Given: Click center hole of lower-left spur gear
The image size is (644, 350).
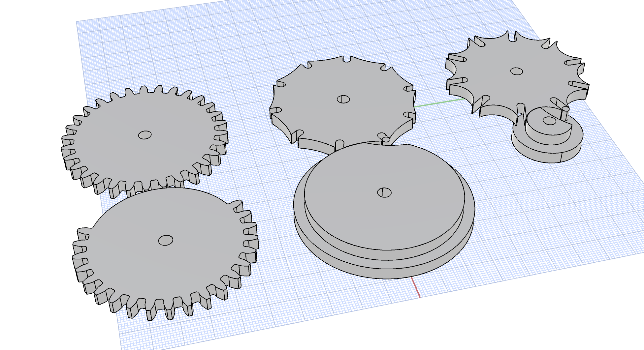Looking at the screenshot, I should click(166, 240).
